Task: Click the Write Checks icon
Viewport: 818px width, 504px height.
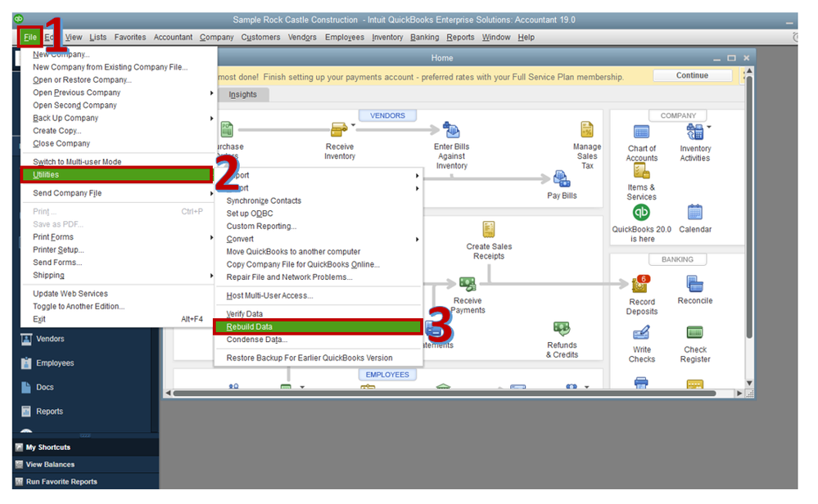Action: pyautogui.click(x=641, y=332)
